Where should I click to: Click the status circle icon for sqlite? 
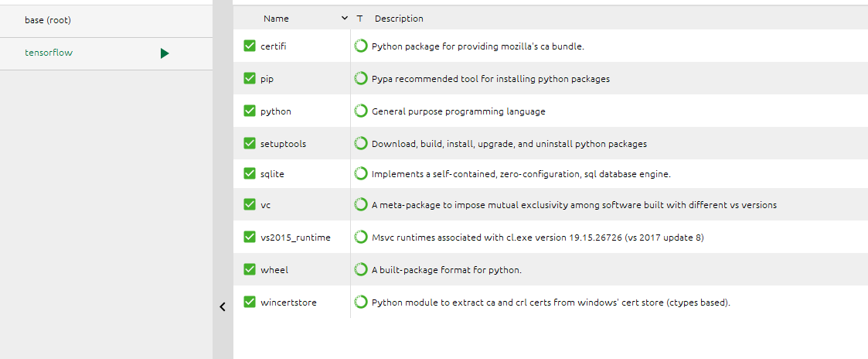point(360,174)
